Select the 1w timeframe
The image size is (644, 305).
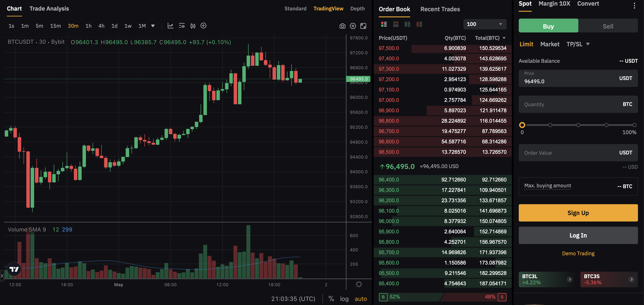128,26
